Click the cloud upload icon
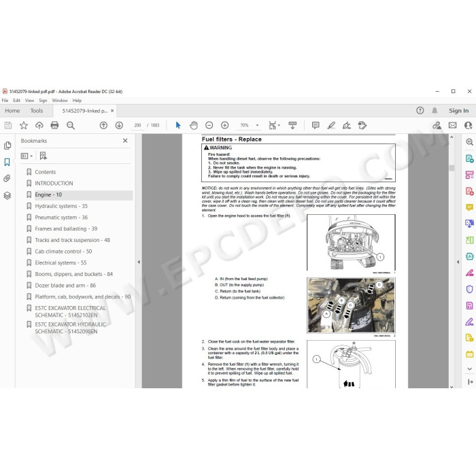 pos(39,125)
